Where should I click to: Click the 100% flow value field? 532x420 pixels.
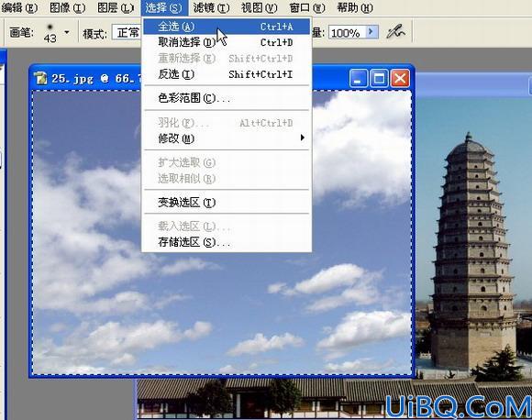pos(347,33)
